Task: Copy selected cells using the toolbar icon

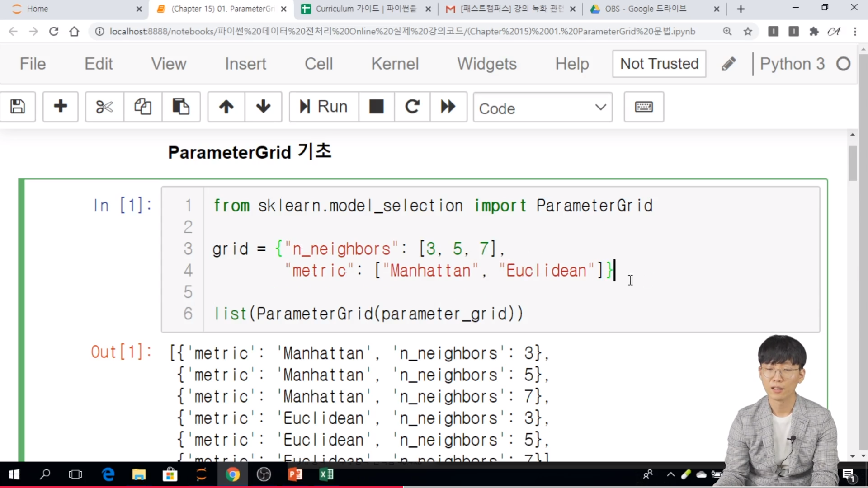Action: point(142,107)
